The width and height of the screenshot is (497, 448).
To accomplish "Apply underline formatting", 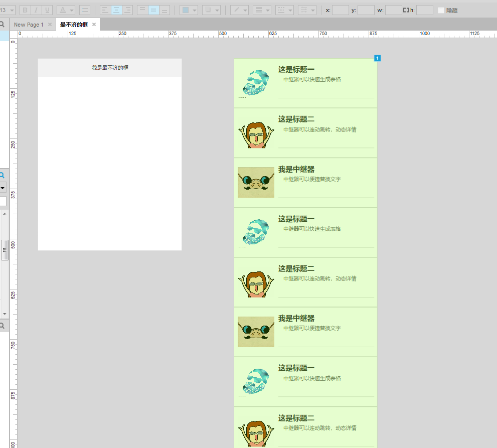I will (47, 9).
